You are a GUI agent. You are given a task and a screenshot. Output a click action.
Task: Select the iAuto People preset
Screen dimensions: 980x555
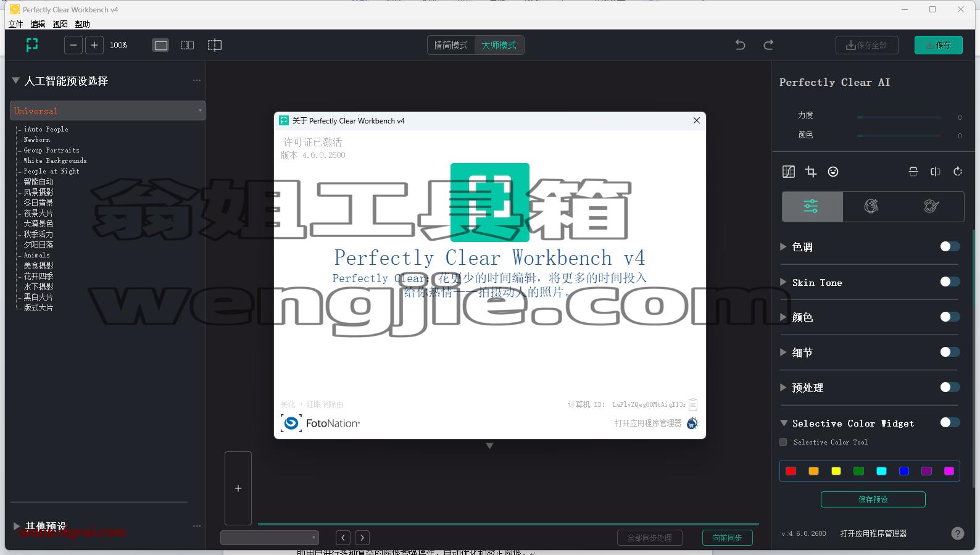click(46, 129)
